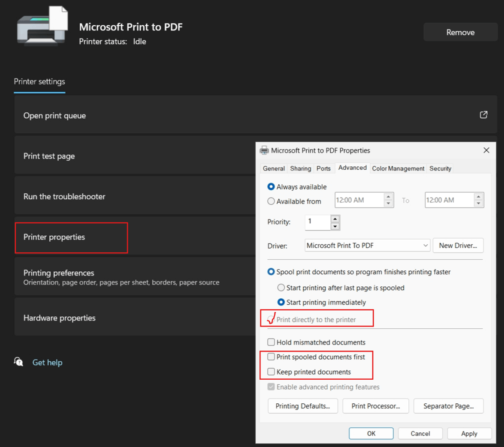Image resolution: width=504 pixels, height=447 pixels.
Task: Decrease the Priority value with down arrow
Action: pos(335,226)
